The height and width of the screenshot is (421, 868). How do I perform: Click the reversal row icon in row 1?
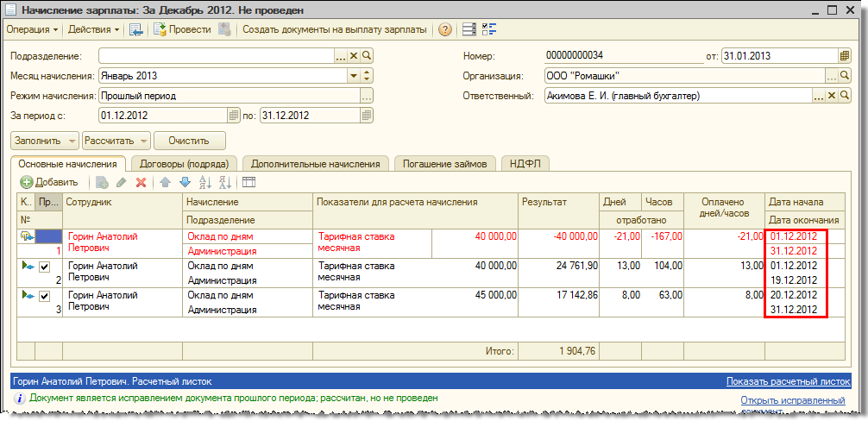tap(25, 237)
